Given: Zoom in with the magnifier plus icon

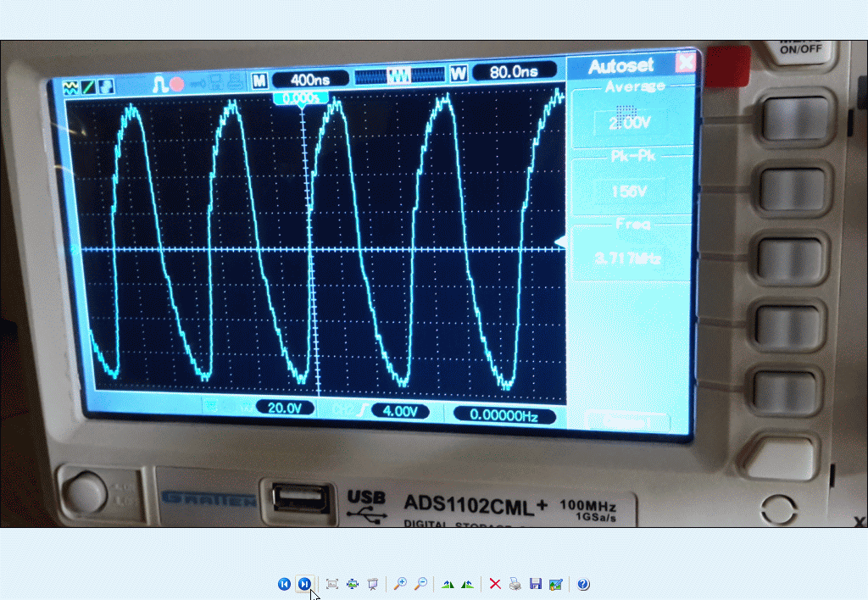Looking at the screenshot, I should point(400,584).
